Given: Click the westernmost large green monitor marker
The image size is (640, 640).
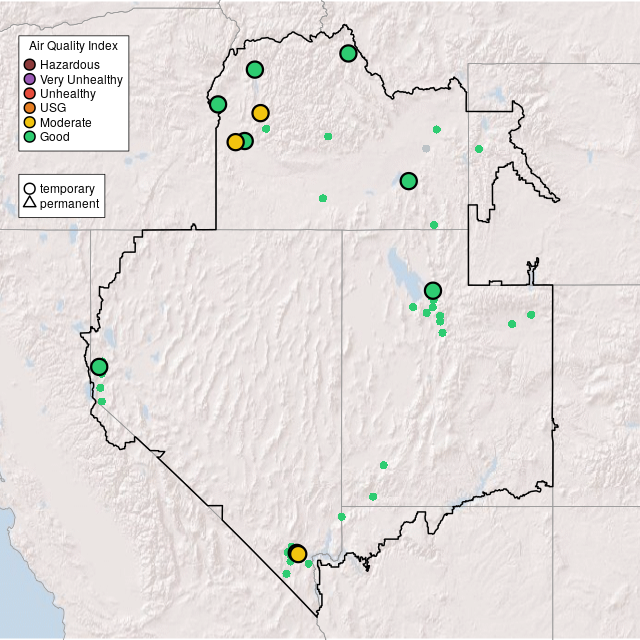Looking at the screenshot, I should tap(99, 367).
